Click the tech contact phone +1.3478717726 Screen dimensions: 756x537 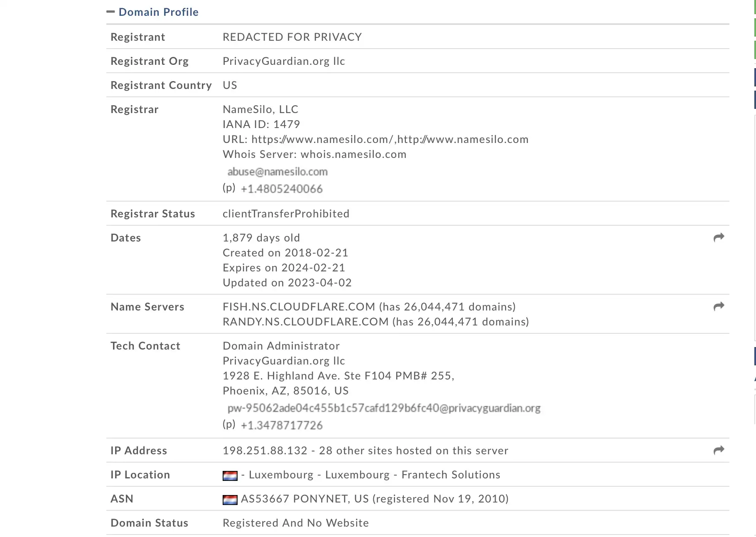coord(282,426)
